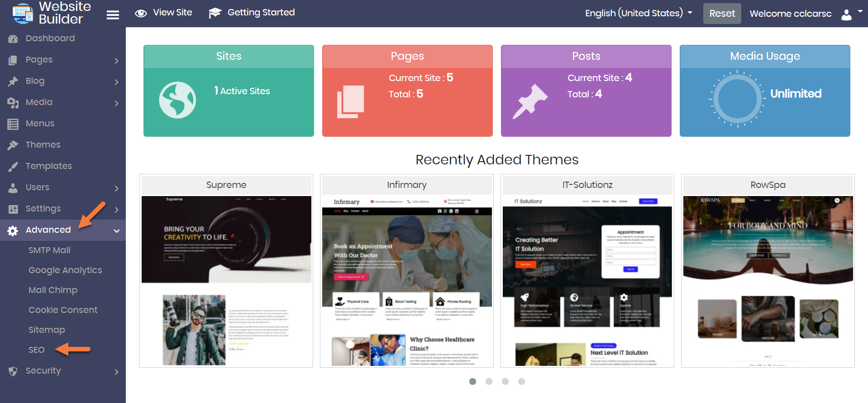Click the hamburger menu icon to collapse sidebar

coord(113,15)
